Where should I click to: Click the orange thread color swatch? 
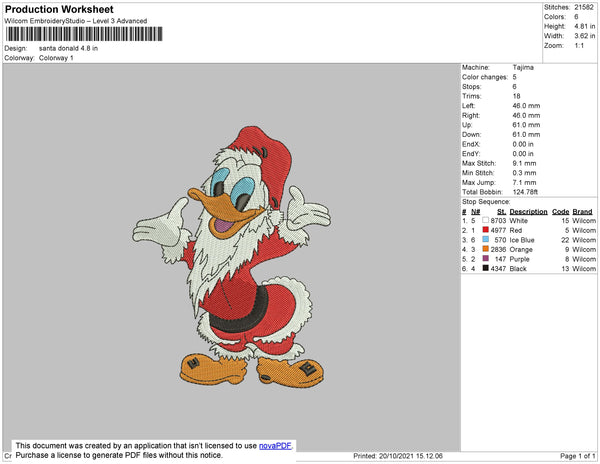[486, 250]
